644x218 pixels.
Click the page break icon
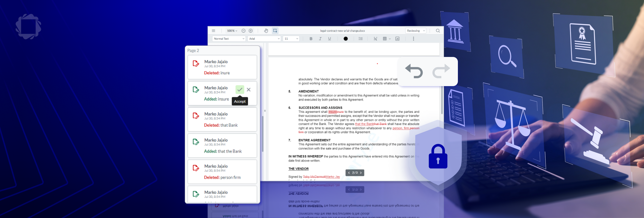click(375, 39)
